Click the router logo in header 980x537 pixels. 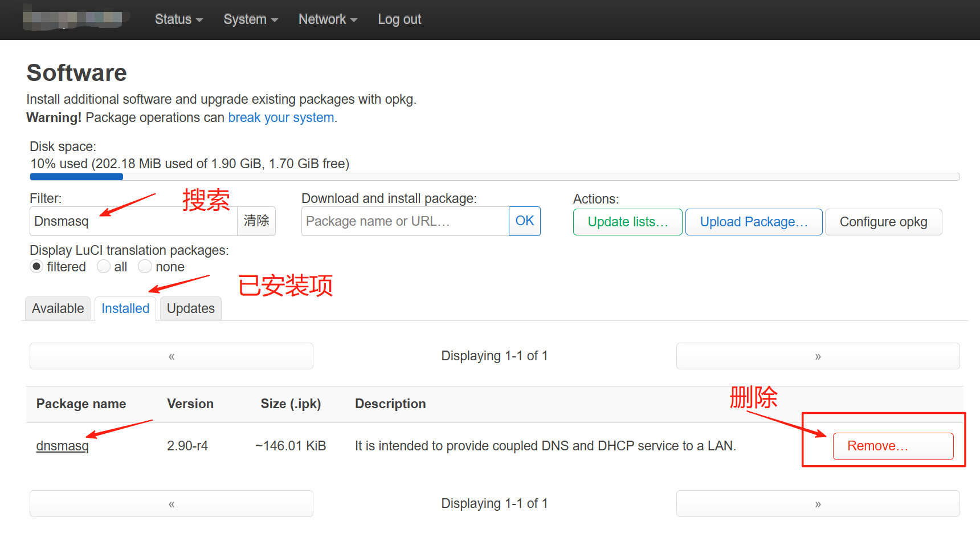(72, 19)
